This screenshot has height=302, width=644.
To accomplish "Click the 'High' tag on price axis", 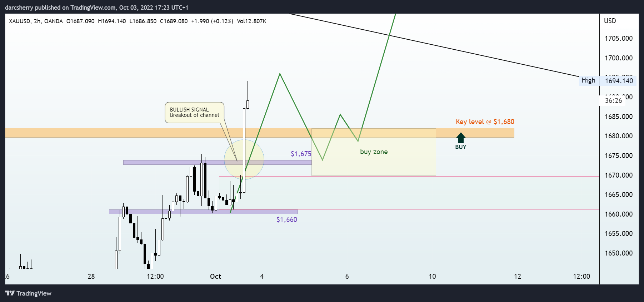I will point(588,80).
